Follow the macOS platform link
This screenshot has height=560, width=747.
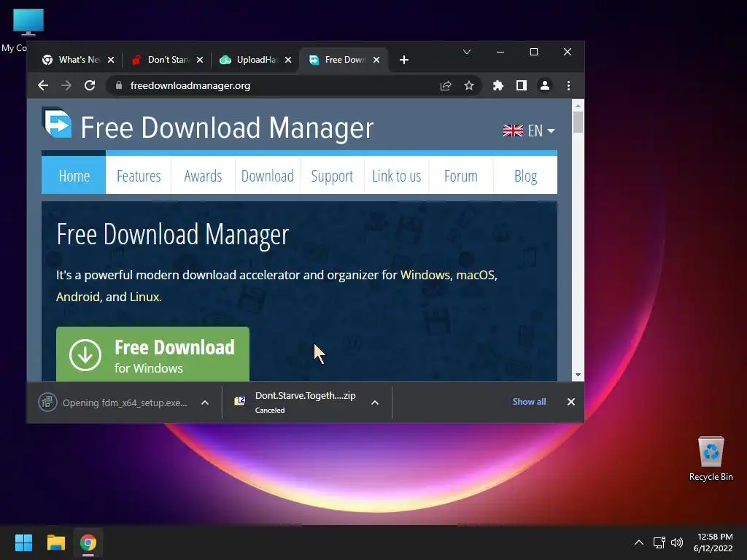tap(476, 275)
